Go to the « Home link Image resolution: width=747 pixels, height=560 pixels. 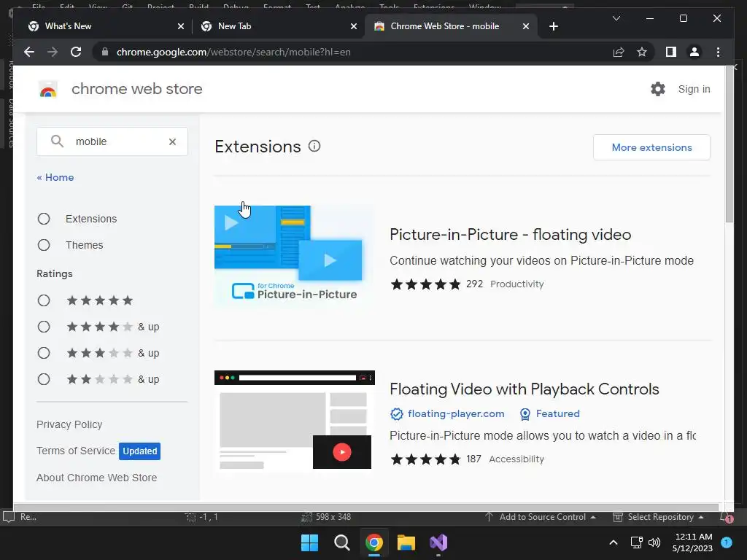coord(55,177)
